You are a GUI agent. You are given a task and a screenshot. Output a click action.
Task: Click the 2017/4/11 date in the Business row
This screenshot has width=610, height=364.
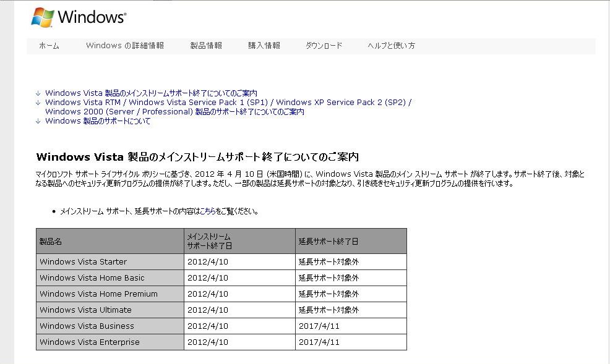pyautogui.click(x=319, y=326)
